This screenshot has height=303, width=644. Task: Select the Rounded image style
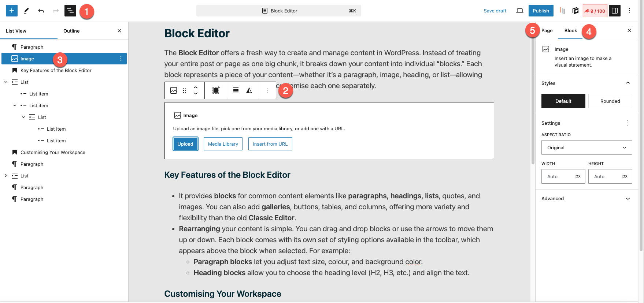(610, 101)
